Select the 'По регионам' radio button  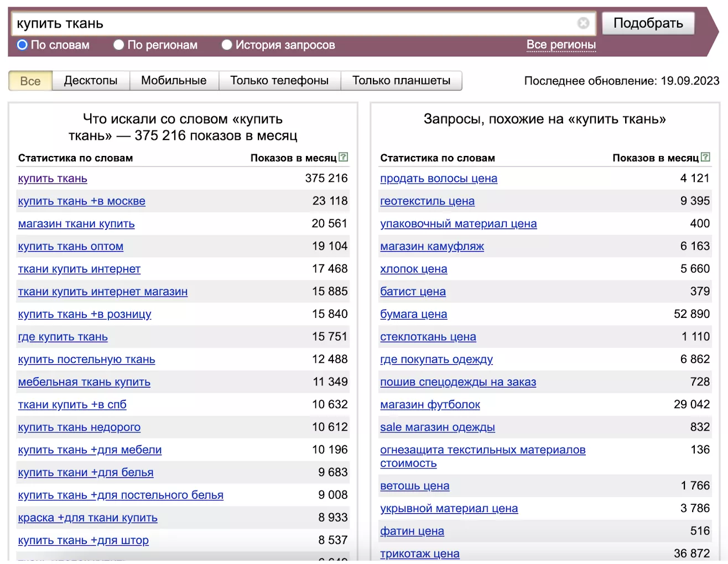[119, 45]
